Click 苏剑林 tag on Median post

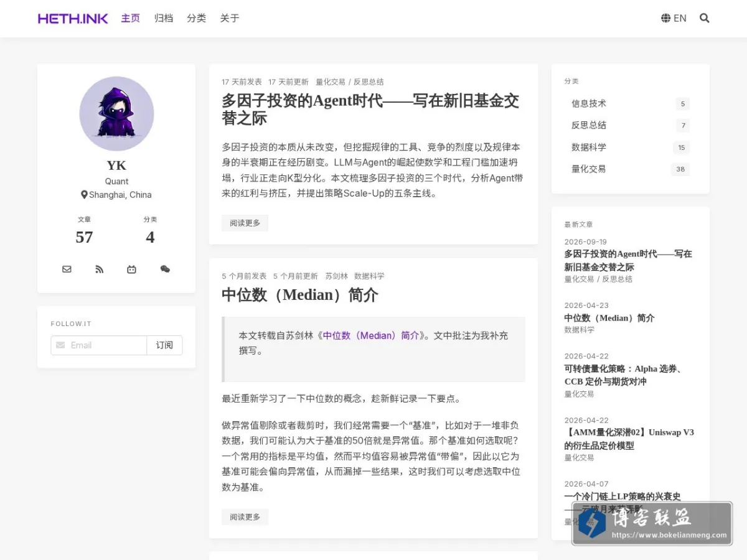click(336, 276)
